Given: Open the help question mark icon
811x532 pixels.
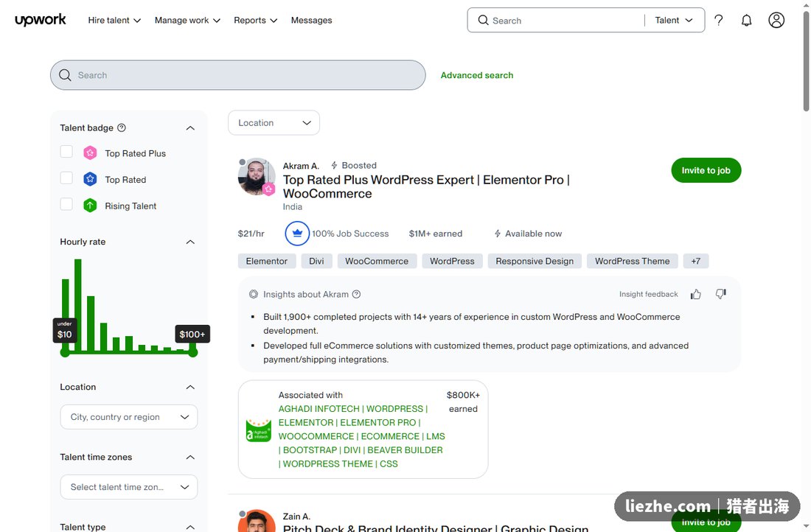Looking at the screenshot, I should click(x=718, y=20).
